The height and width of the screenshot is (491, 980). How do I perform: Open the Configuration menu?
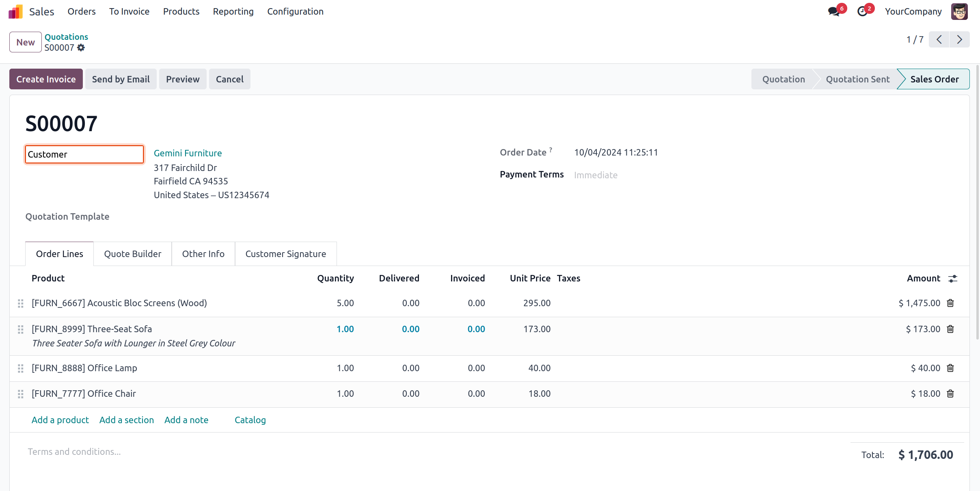click(x=295, y=11)
